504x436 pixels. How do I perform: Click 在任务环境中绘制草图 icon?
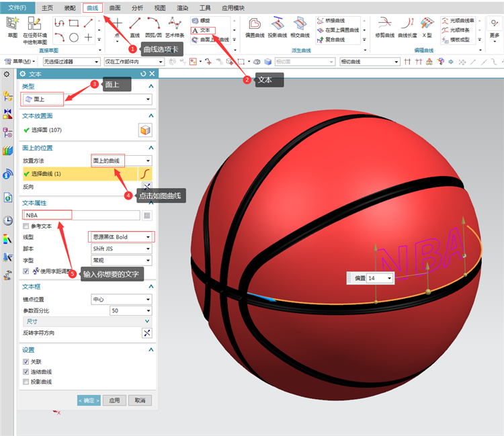[35, 30]
